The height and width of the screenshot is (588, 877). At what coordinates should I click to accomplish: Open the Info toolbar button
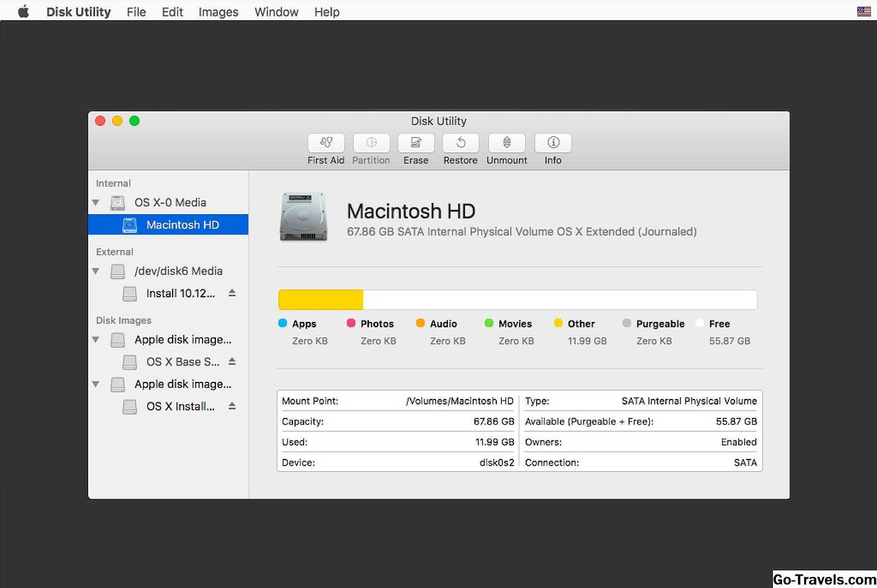pyautogui.click(x=553, y=143)
